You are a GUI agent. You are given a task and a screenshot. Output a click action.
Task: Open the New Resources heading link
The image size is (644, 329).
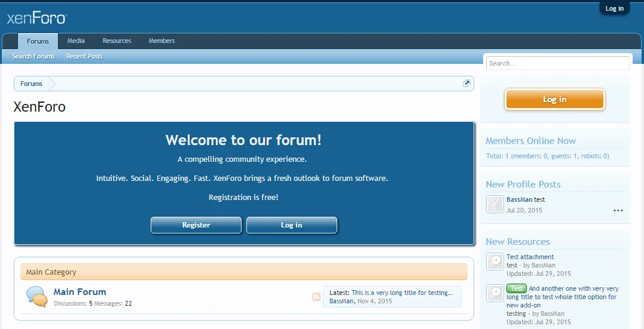click(x=517, y=242)
